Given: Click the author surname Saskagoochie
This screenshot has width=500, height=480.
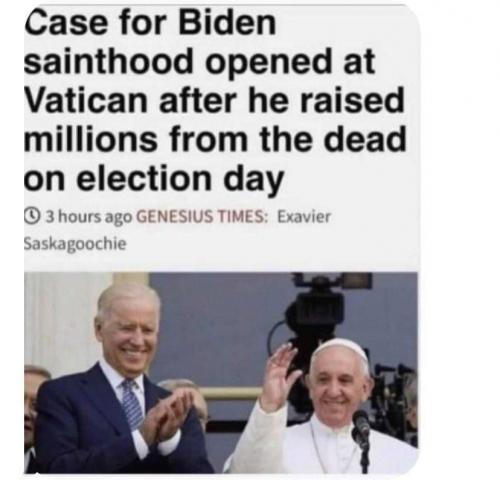Looking at the screenshot, I should [x=75, y=244].
